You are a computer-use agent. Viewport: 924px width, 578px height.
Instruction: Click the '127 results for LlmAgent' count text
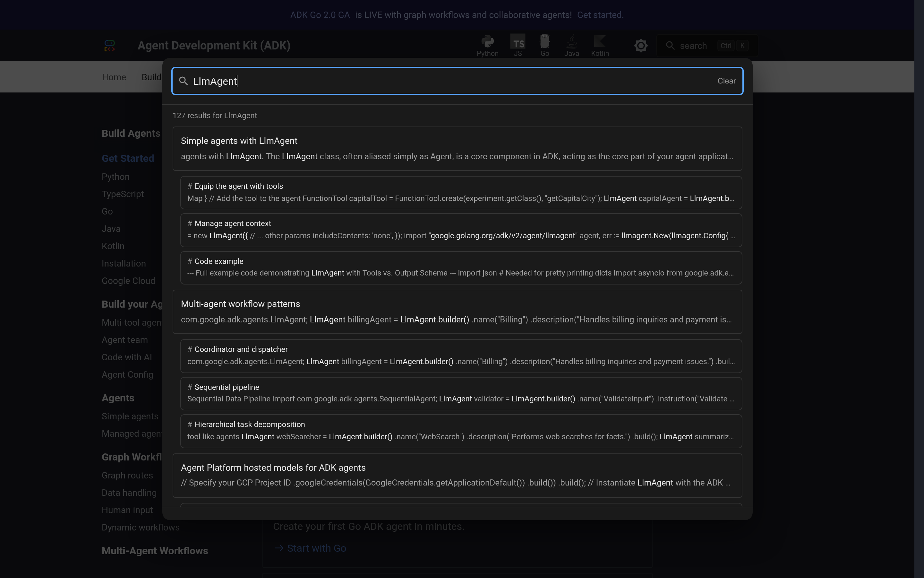[x=215, y=116]
